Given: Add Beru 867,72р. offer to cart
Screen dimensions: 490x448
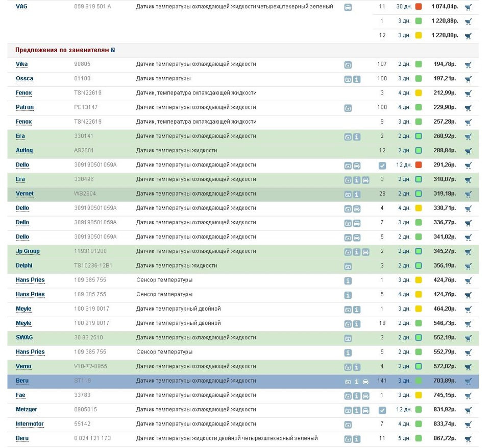Looking at the screenshot, I should coord(468,439).
